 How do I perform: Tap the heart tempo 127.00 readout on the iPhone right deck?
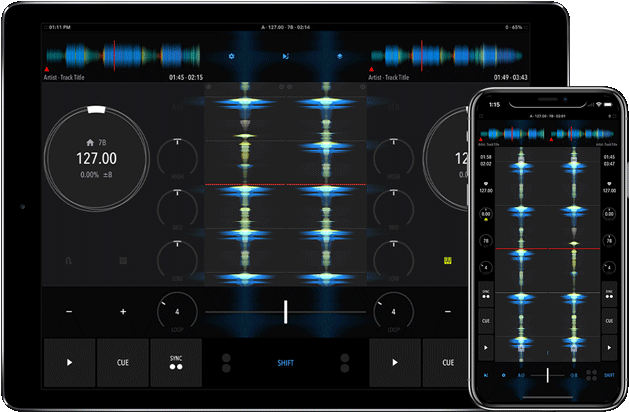(x=609, y=187)
